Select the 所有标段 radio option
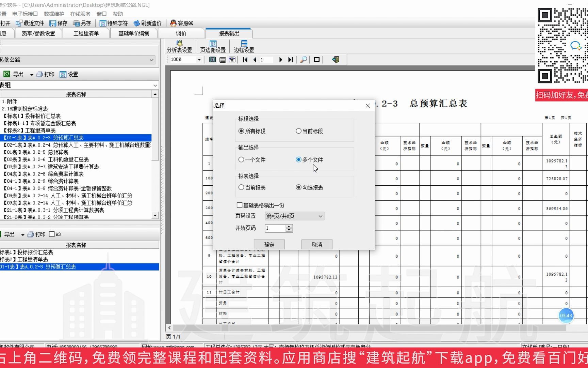 coord(252,131)
